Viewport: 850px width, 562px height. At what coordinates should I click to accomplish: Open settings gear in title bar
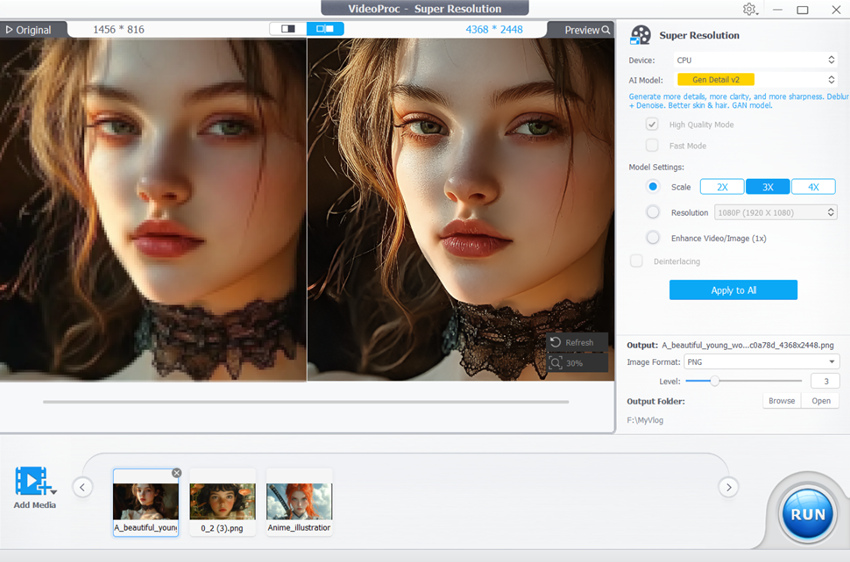(x=749, y=9)
